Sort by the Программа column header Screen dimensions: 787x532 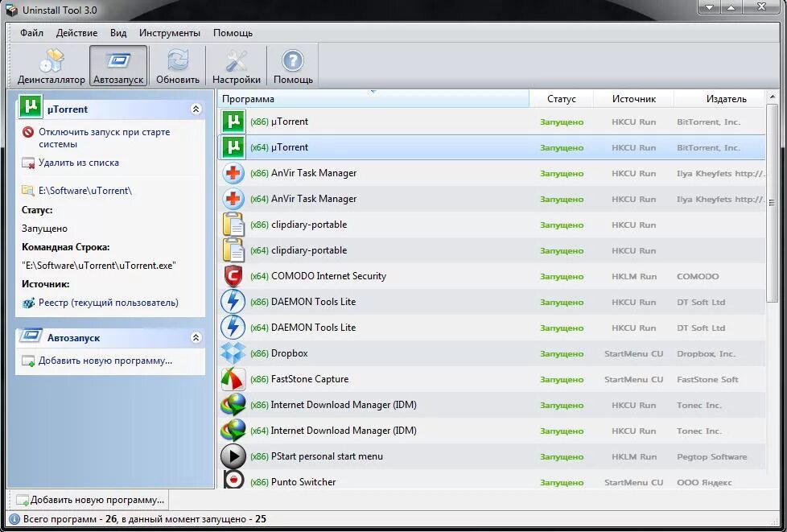(373, 99)
